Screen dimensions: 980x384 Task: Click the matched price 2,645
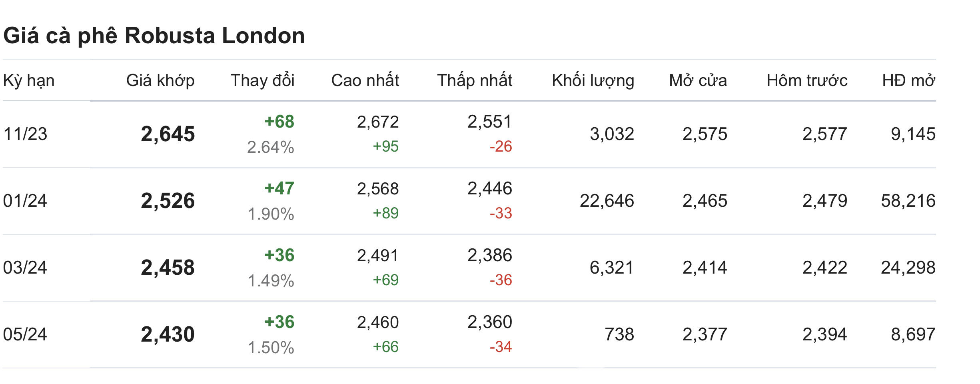[168, 134]
